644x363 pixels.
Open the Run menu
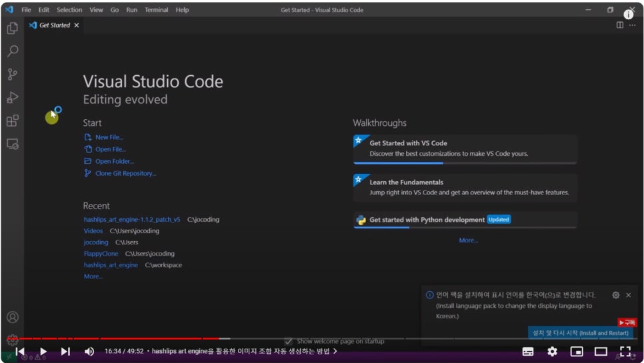coord(131,10)
